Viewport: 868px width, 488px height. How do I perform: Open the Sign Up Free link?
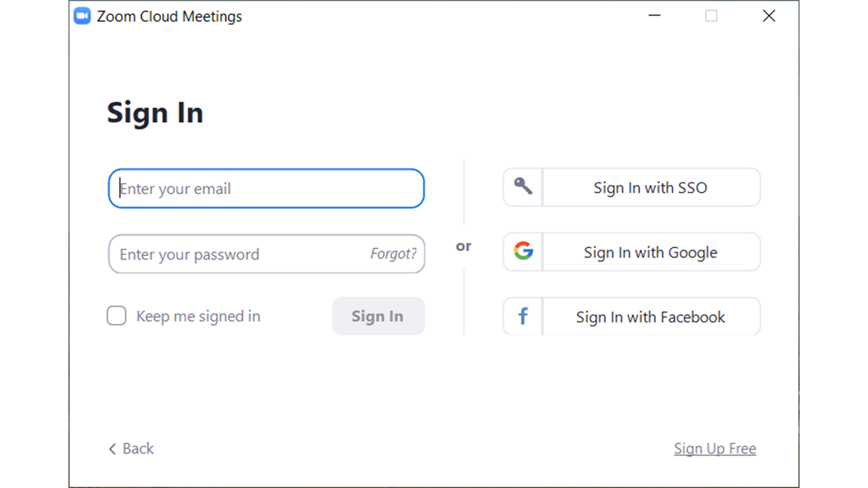click(715, 449)
